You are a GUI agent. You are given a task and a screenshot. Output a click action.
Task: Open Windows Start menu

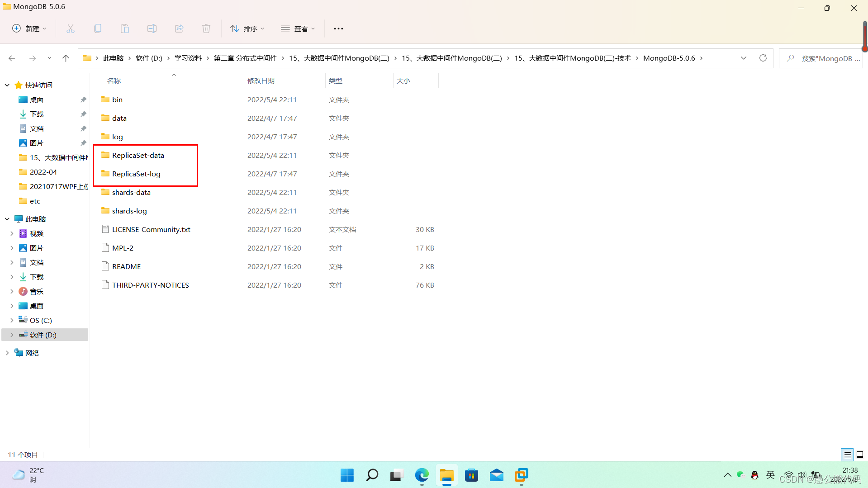pyautogui.click(x=347, y=475)
